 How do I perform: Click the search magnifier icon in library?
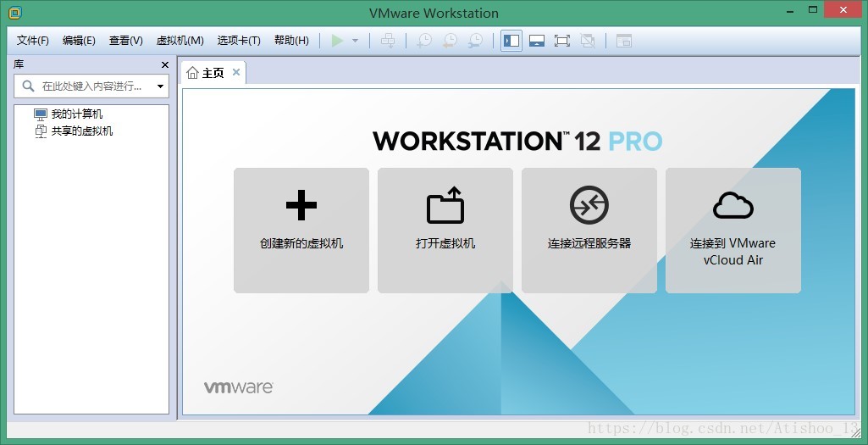[28, 86]
